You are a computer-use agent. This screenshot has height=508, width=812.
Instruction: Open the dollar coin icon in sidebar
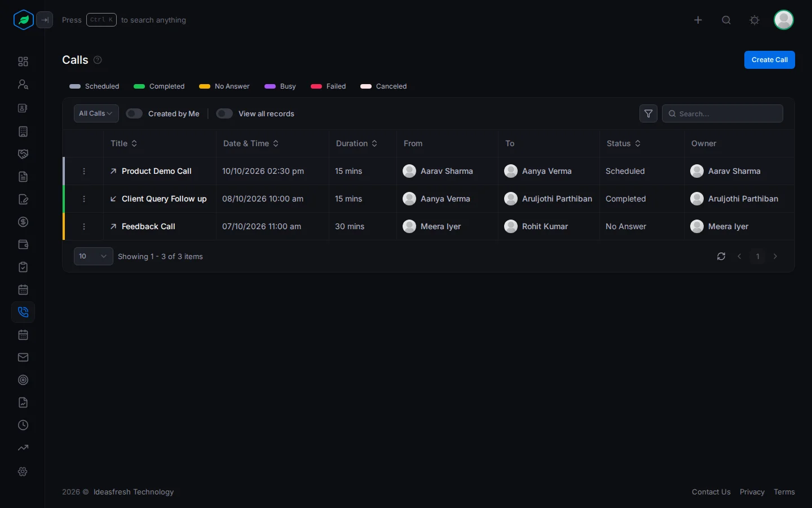click(x=23, y=222)
